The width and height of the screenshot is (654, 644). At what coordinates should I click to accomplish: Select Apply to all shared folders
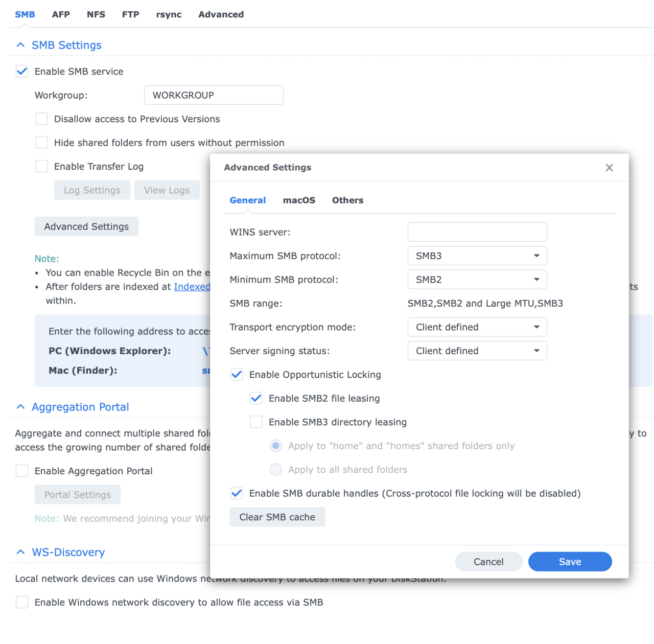(x=275, y=469)
